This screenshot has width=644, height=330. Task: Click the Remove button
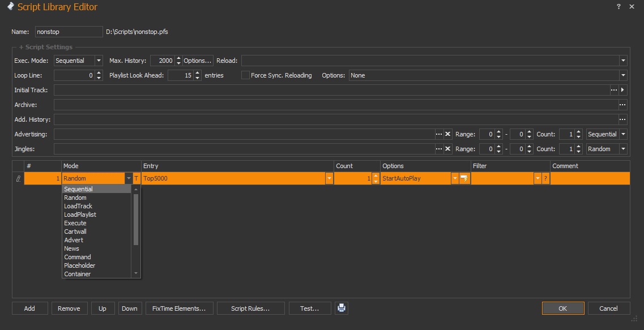(x=69, y=308)
